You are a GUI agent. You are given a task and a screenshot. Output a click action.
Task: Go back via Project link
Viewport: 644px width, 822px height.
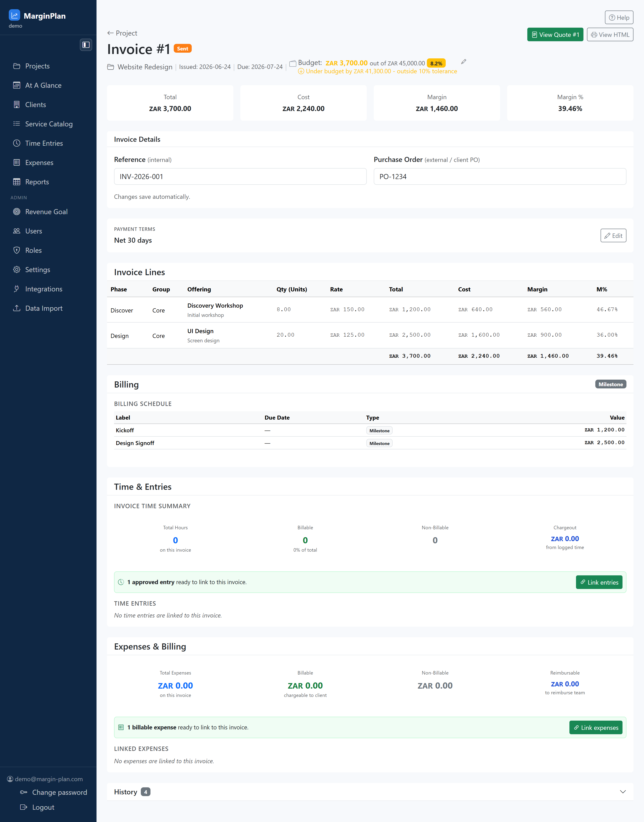[122, 33]
